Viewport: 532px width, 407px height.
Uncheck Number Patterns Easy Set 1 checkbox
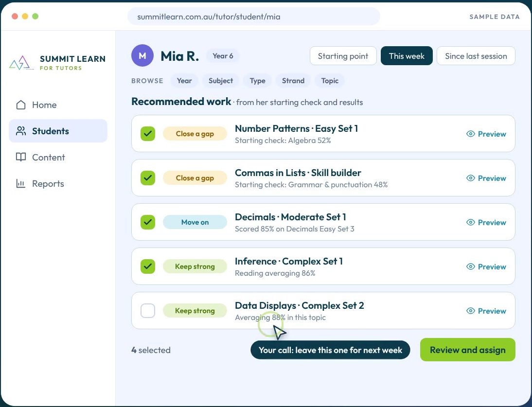click(148, 134)
